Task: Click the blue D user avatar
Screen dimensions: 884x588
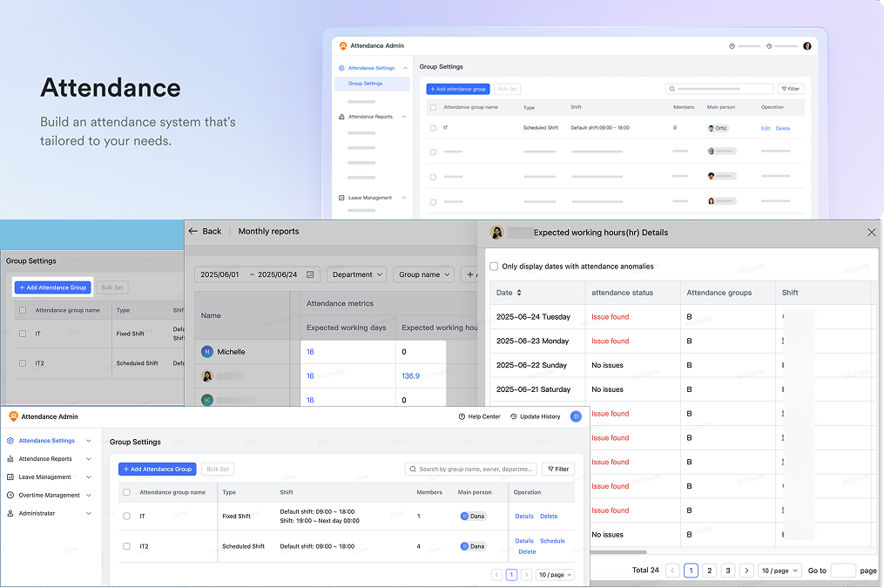Action: point(576,416)
